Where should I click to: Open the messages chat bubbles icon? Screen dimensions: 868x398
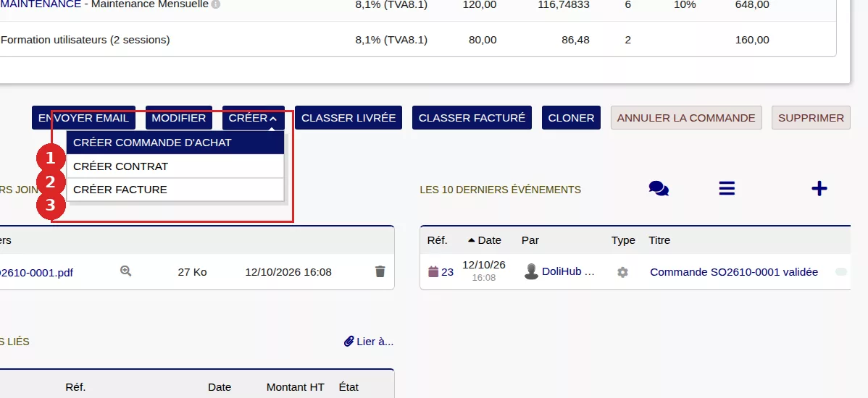pos(659,189)
